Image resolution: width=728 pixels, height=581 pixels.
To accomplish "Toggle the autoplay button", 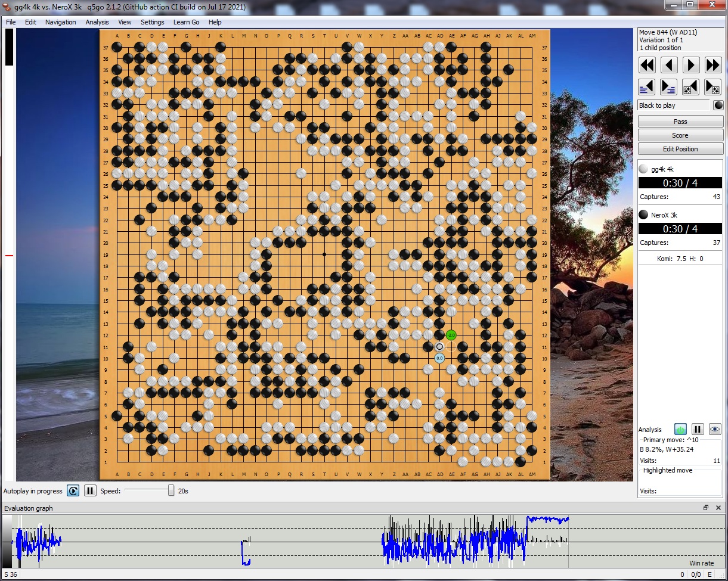I will click(x=73, y=491).
